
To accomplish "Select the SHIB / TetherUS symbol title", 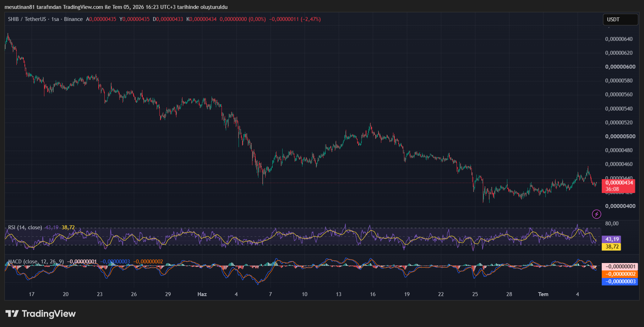I will point(27,19).
